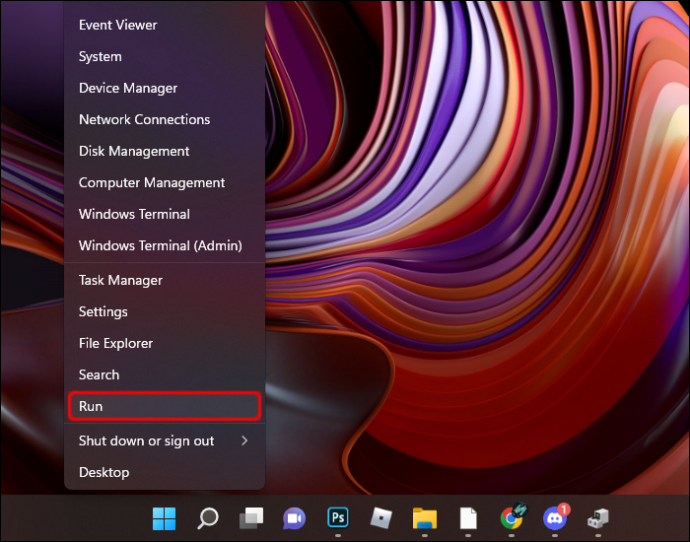This screenshot has width=690, height=542.
Task: Launch Roblox icon on the taskbar
Action: pyautogui.click(x=381, y=518)
